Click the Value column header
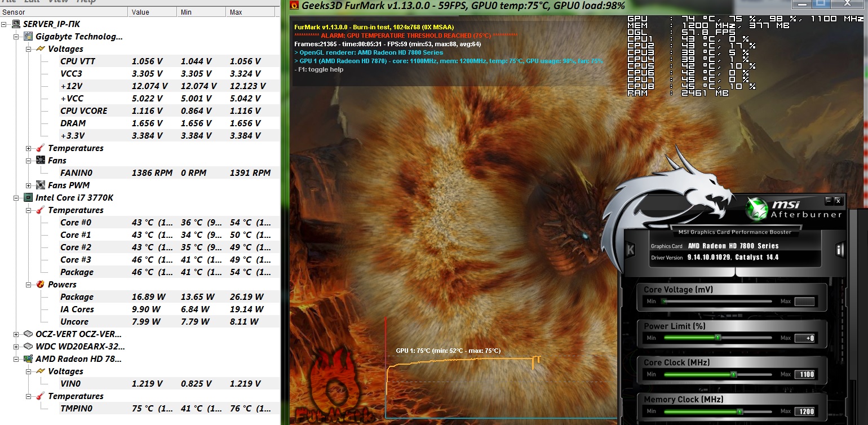This screenshot has height=425, width=868. click(151, 12)
